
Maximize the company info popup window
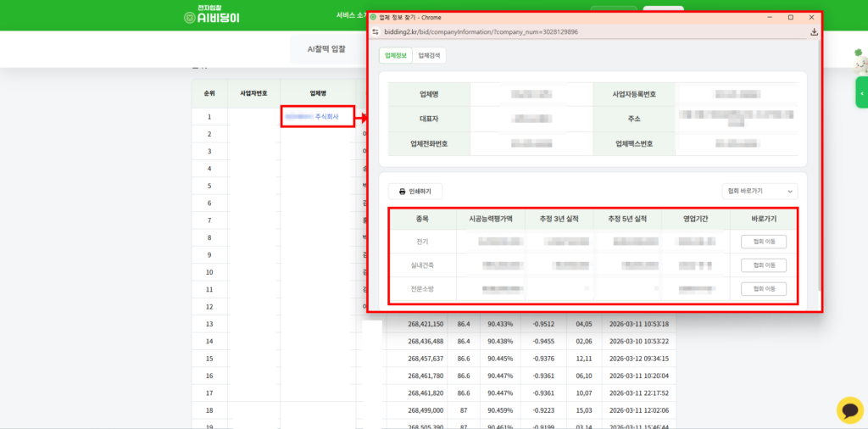click(x=791, y=17)
